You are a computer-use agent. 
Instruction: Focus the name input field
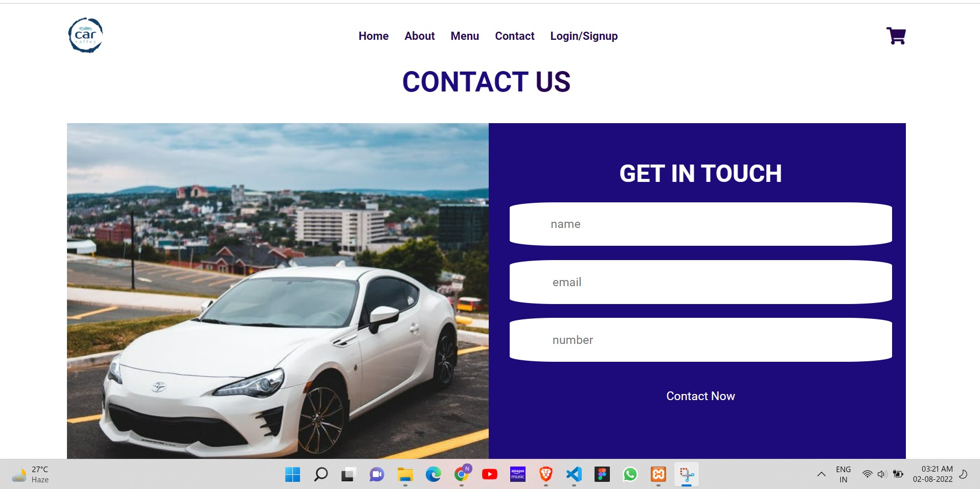pyautogui.click(x=700, y=224)
